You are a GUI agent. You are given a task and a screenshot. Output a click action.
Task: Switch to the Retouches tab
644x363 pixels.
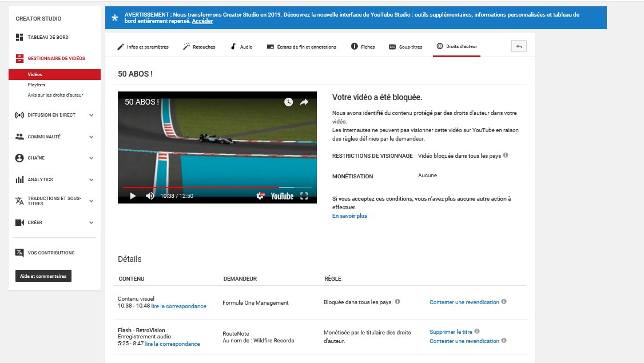tap(199, 47)
